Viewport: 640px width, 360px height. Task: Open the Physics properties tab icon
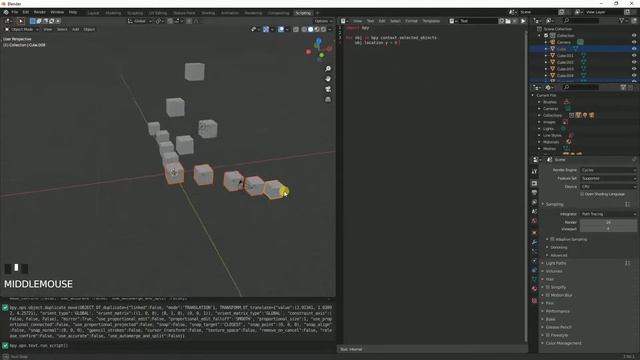point(534,261)
